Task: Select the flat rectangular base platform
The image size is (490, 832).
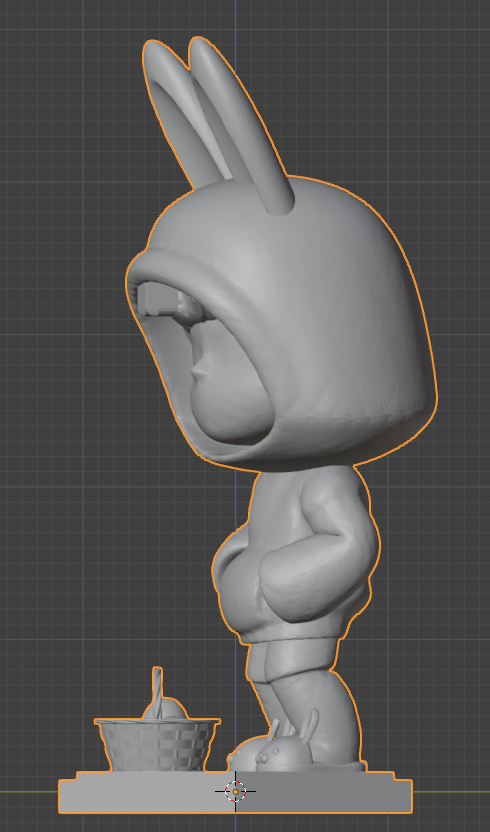Action: pos(235,792)
